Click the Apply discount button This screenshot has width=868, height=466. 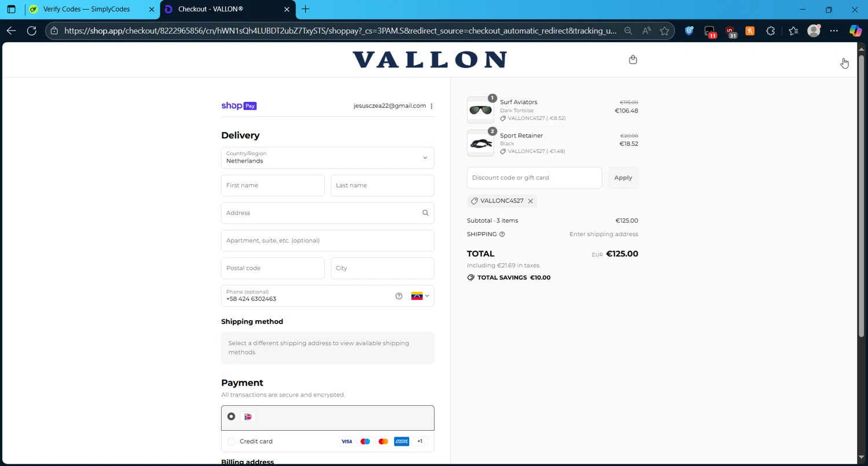pyautogui.click(x=623, y=178)
